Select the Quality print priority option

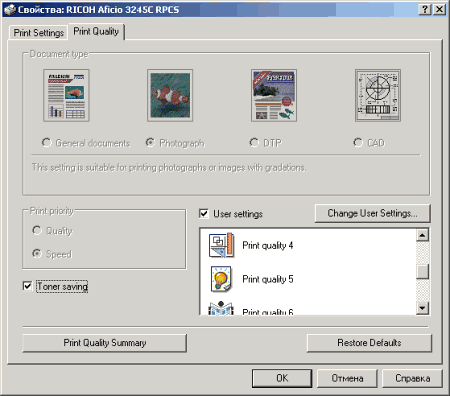pos(37,230)
